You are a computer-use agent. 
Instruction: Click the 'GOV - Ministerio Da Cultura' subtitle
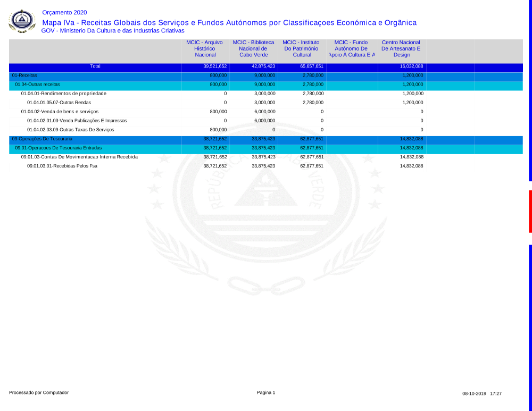[x=113, y=31]
